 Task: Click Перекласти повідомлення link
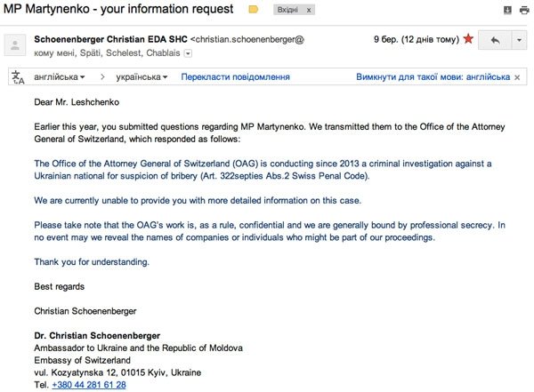(235, 77)
